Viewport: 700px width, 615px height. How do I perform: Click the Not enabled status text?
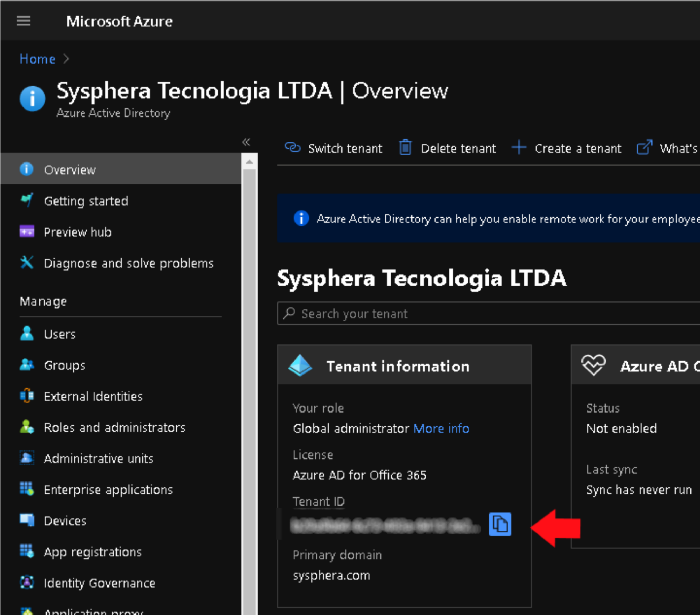click(621, 429)
